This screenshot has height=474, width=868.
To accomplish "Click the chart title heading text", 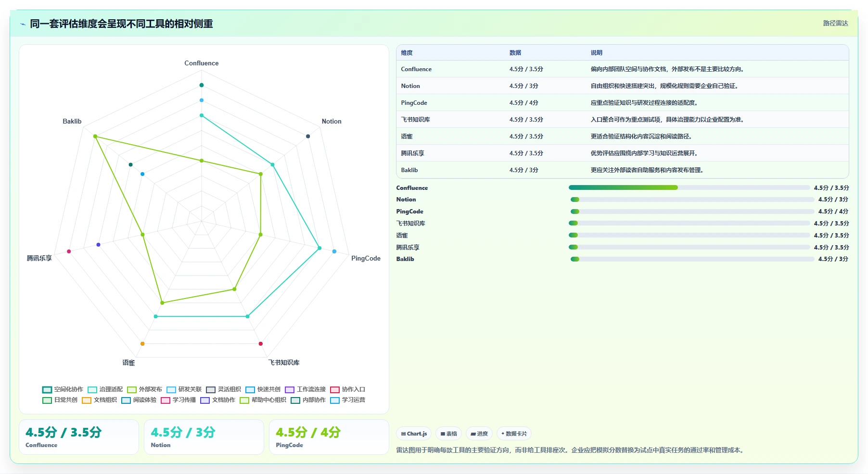I will [x=121, y=24].
